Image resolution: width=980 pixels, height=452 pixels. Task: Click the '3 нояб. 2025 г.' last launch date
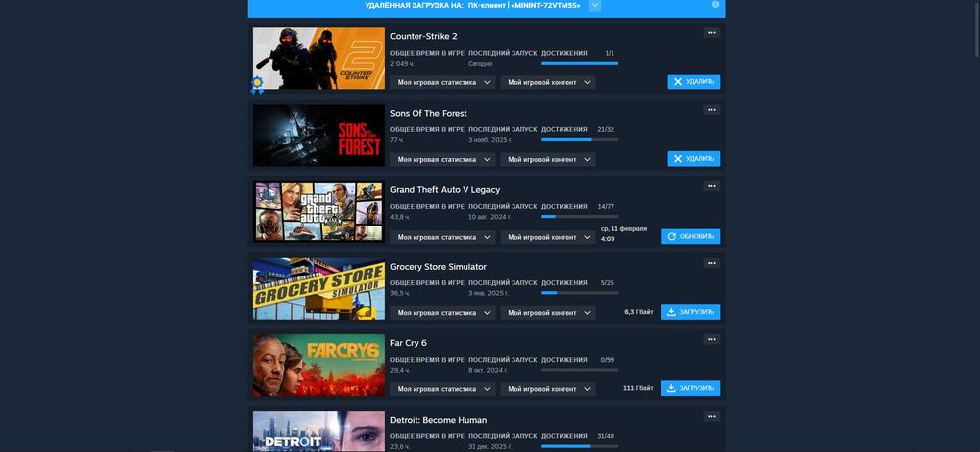tap(491, 140)
